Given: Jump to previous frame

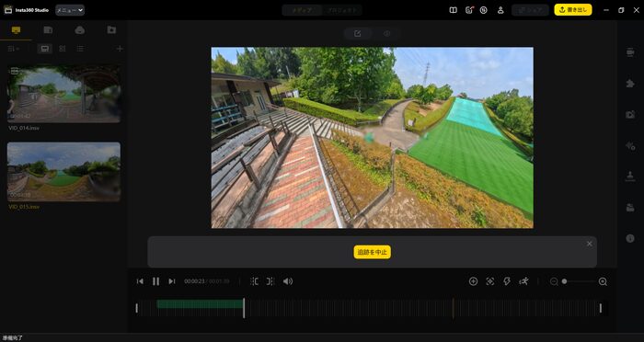Looking at the screenshot, I should tap(140, 281).
